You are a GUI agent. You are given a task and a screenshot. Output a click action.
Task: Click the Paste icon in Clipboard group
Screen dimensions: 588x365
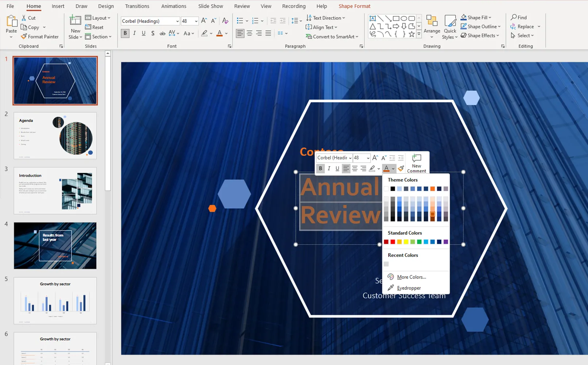pos(11,22)
